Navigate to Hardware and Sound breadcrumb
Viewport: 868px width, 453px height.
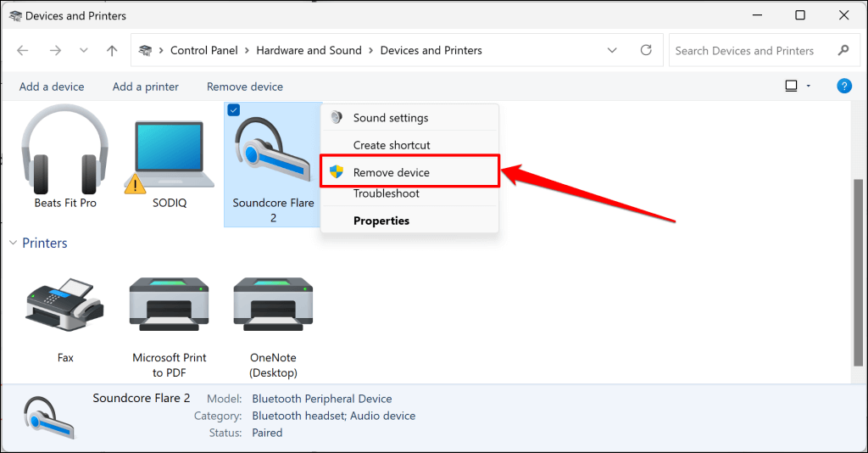pos(309,50)
